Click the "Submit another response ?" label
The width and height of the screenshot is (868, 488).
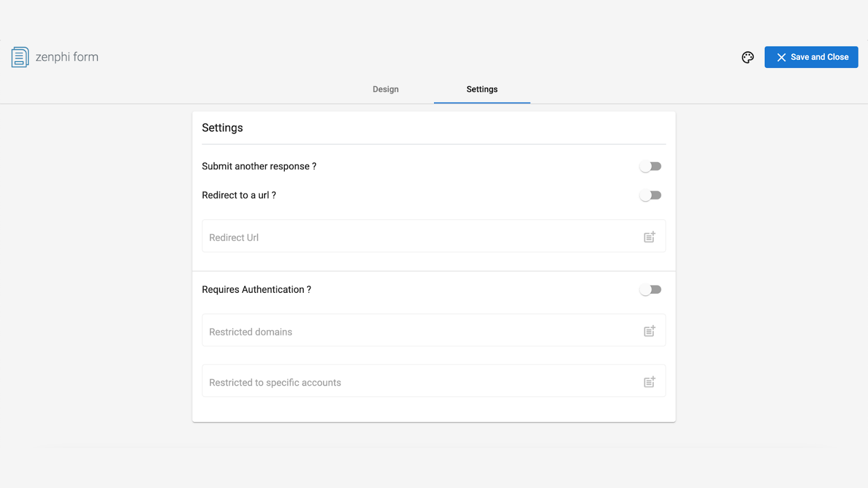[259, 166]
